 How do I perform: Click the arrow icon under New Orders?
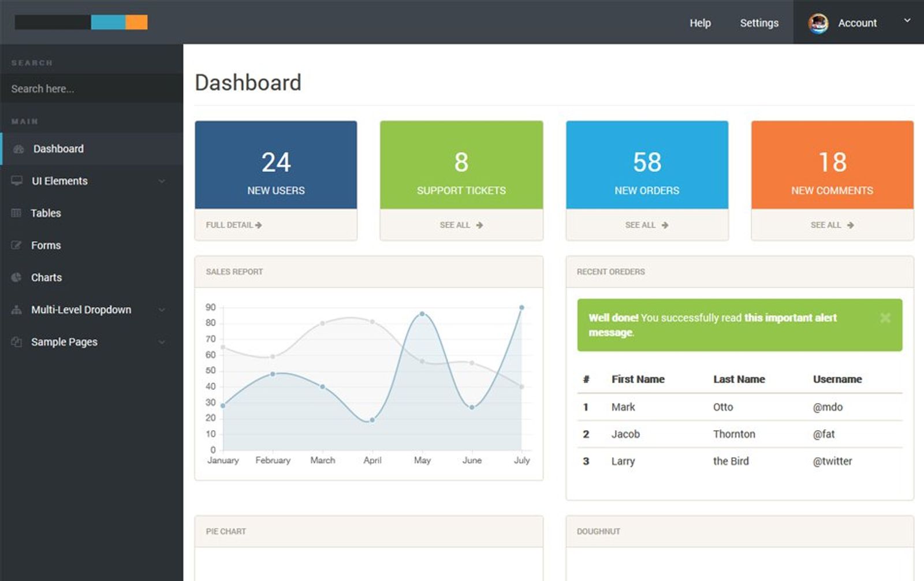[x=665, y=225]
